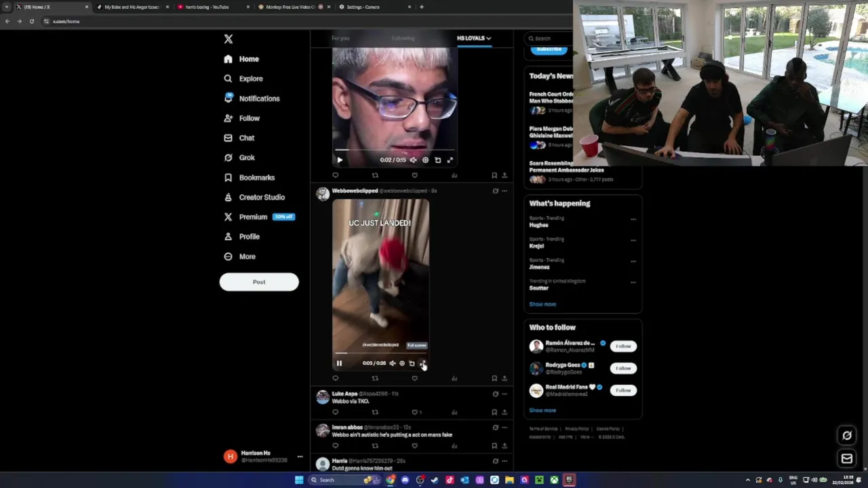The width and height of the screenshot is (868, 488).
Task: Switch to the Following tab
Action: point(403,38)
